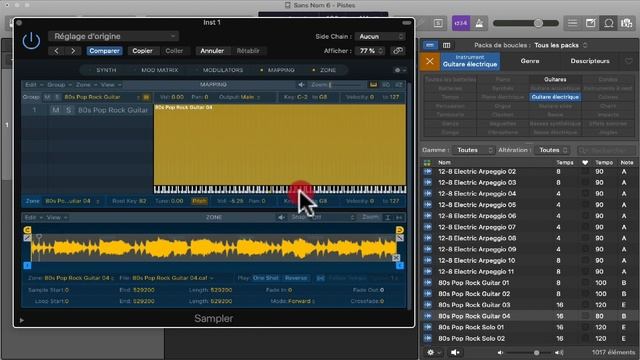Image resolution: width=640 pixels, height=360 pixels.
Task: Go to the next preset arrow
Action: [x=73, y=51]
